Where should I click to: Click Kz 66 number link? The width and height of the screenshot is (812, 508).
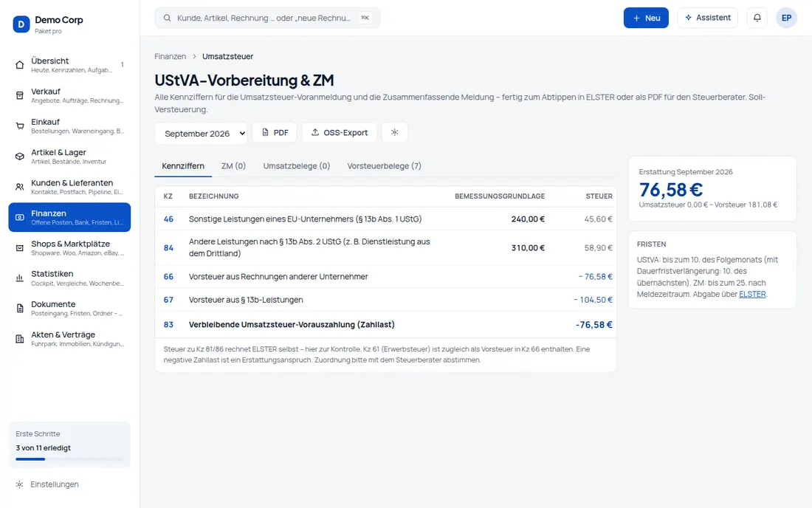pos(168,277)
